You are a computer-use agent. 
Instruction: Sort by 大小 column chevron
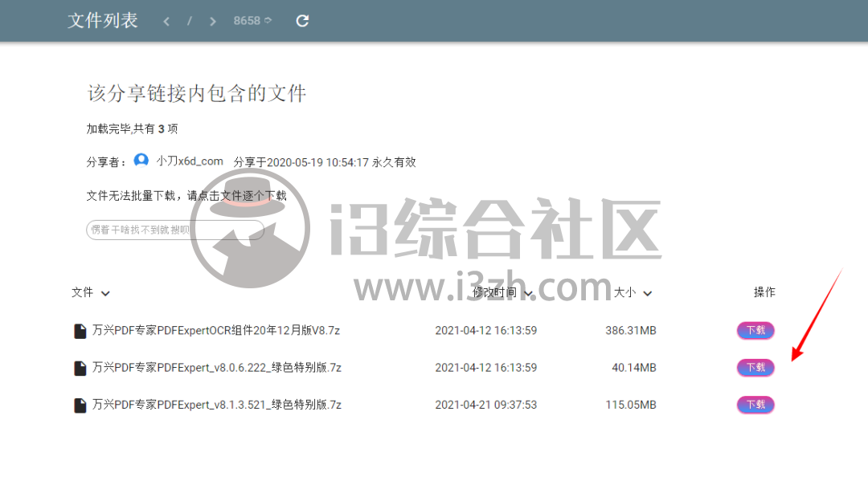(x=647, y=293)
